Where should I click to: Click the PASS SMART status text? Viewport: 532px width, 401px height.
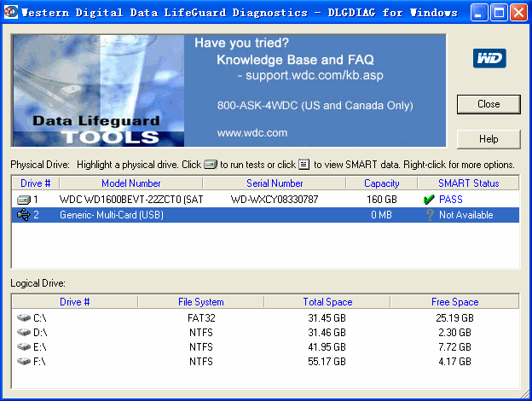[450, 200]
